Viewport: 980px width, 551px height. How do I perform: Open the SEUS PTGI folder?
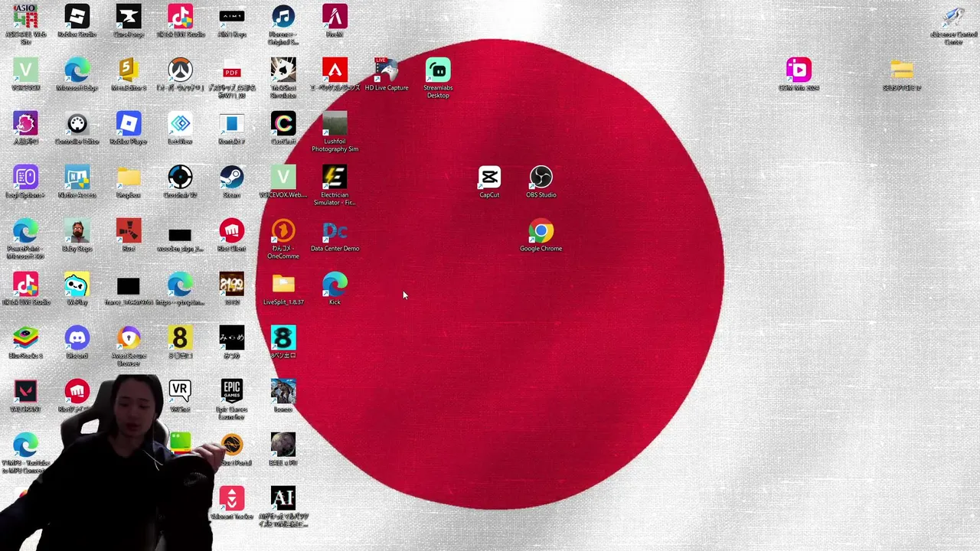click(x=902, y=70)
